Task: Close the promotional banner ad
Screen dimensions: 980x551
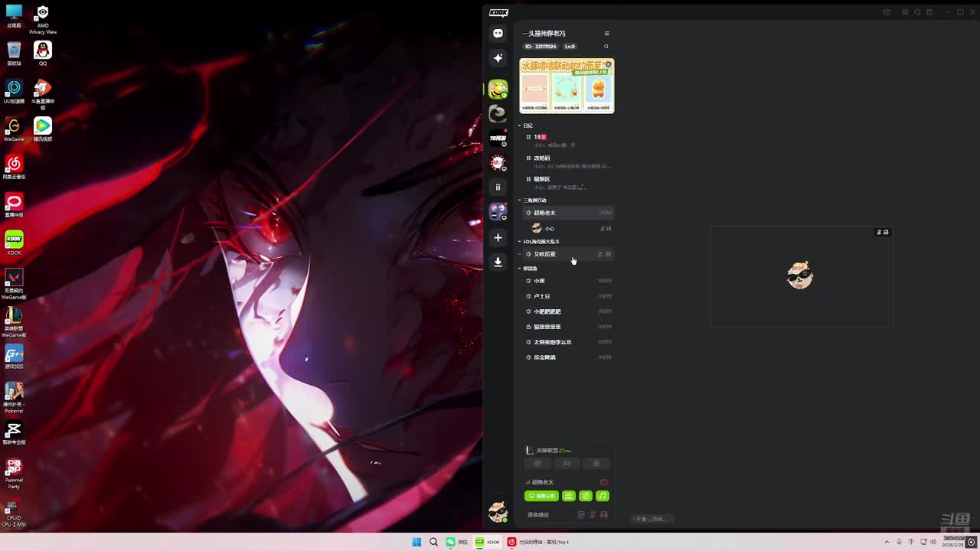Action: [x=609, y=64]
